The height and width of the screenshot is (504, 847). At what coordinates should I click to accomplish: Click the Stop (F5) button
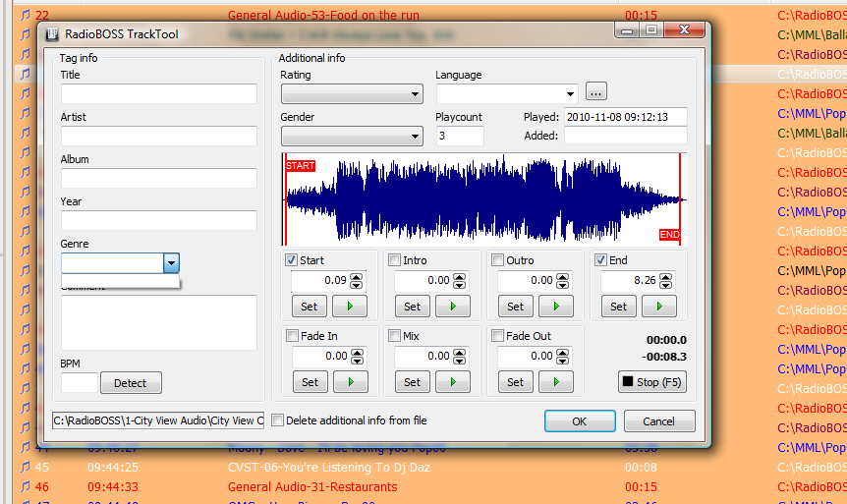[x=652, y=382]
